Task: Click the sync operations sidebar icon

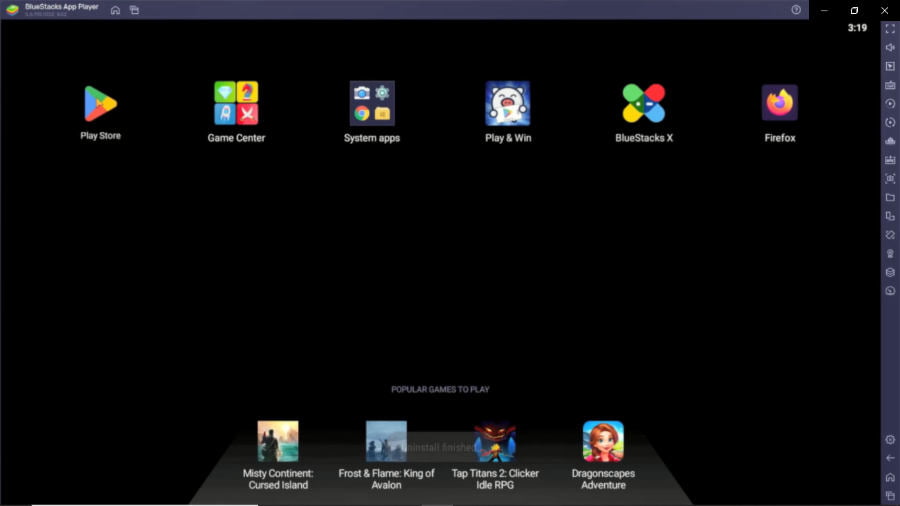Action: 890,122
